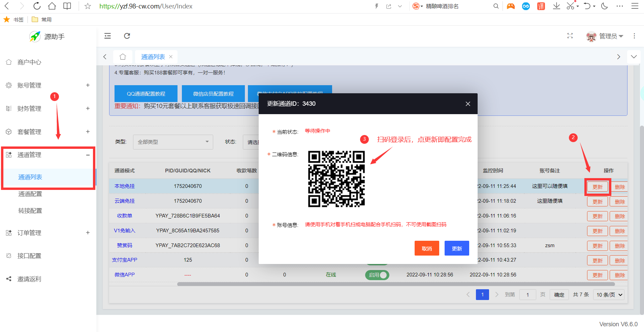
Task: Close the 更新通道ID dialog
Action: [x=468, y=104]
